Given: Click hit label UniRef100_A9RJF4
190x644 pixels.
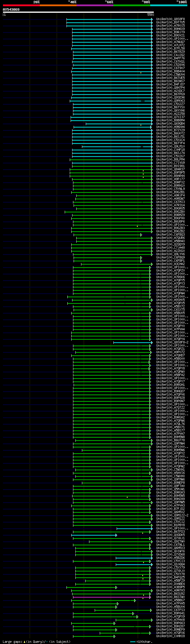Looking at the screenshot, I should click(170, 195).
